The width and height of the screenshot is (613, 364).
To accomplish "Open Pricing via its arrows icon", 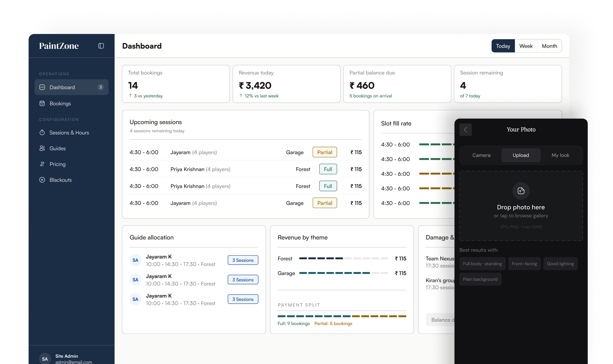I will tap(42, 164).
